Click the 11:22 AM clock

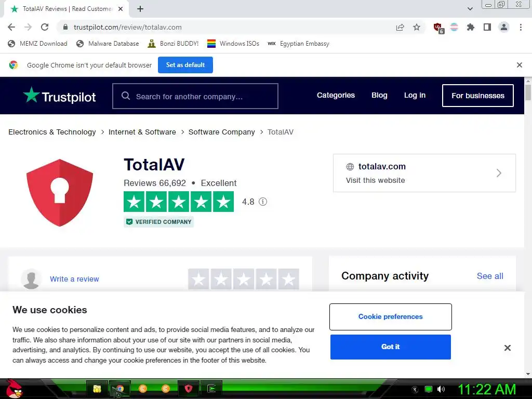487,389
